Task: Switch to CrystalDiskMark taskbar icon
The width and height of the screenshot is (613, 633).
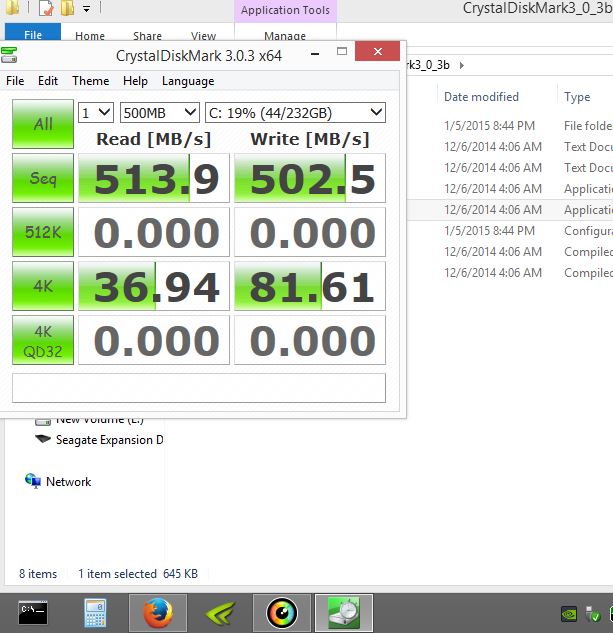Action: pyautogui.click(x=344, y=613)
